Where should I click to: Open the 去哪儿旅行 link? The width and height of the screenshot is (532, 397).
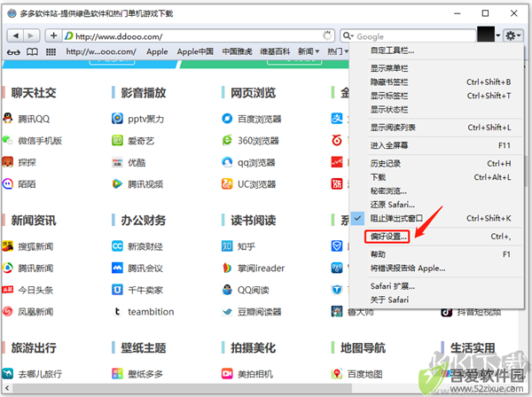coord(40,374)
